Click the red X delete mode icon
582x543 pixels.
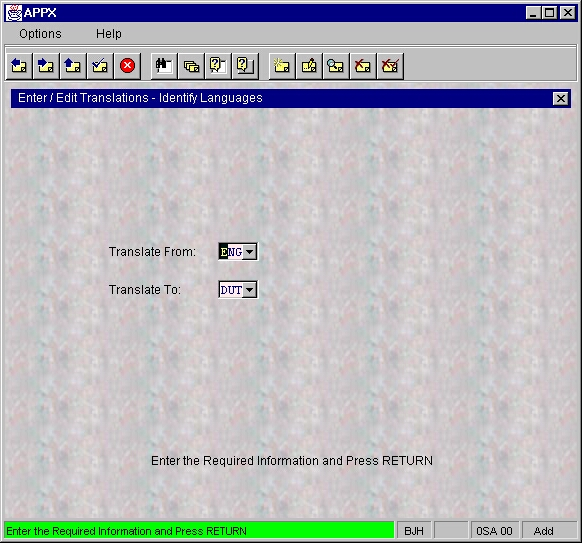click(x=363, y=66)
